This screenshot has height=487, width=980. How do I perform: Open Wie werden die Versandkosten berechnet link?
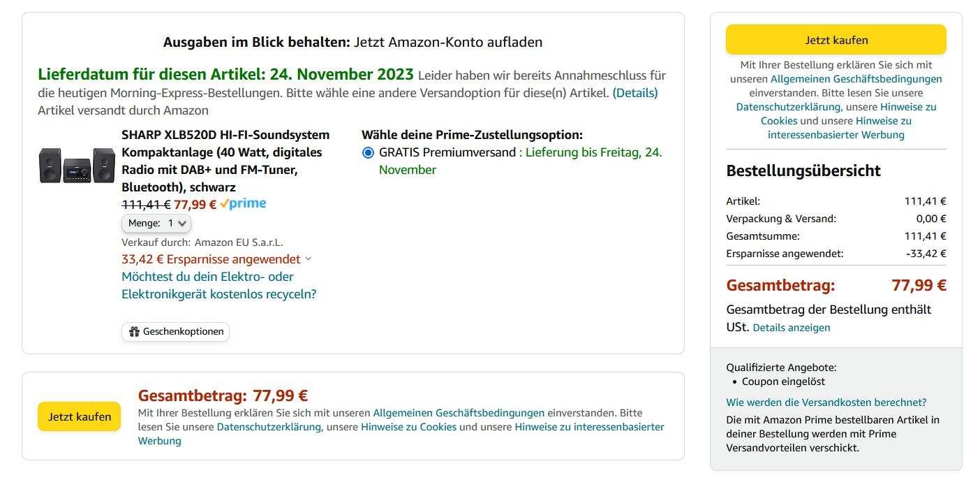(x=826, y=402)
